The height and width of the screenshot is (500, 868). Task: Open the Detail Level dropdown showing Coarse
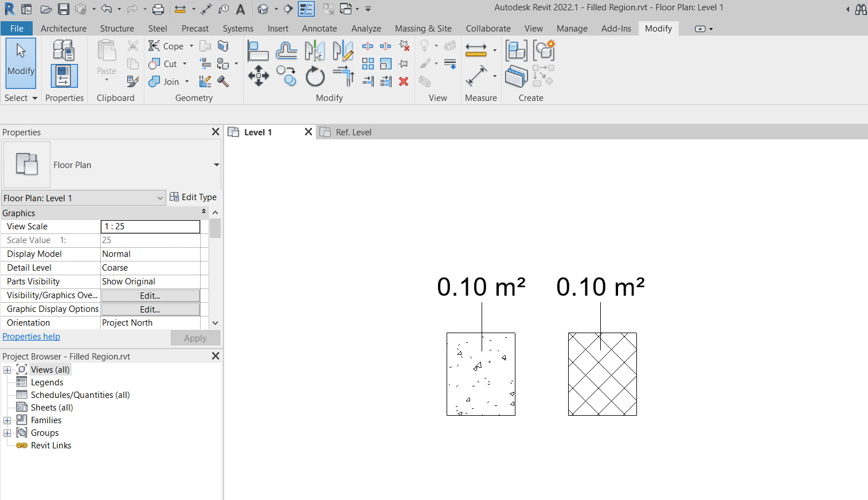(150, 267)
